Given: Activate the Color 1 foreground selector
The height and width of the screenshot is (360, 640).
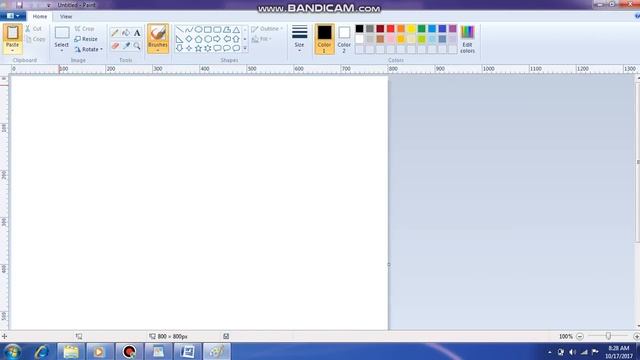Looking at the screenshot, I should click(x=324, y=39).
